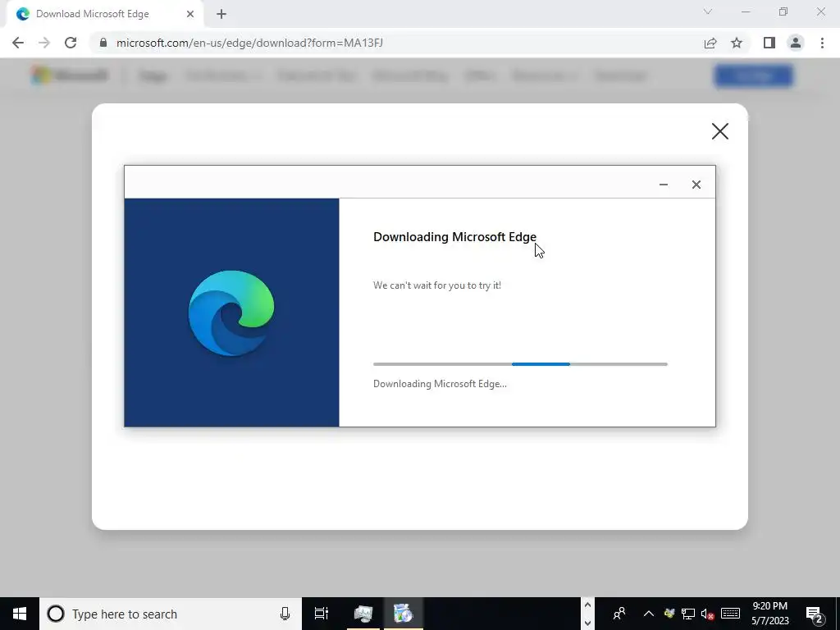The image size is (840, 630).
Task: Go back to the previous page
Action: click(18, 43)
